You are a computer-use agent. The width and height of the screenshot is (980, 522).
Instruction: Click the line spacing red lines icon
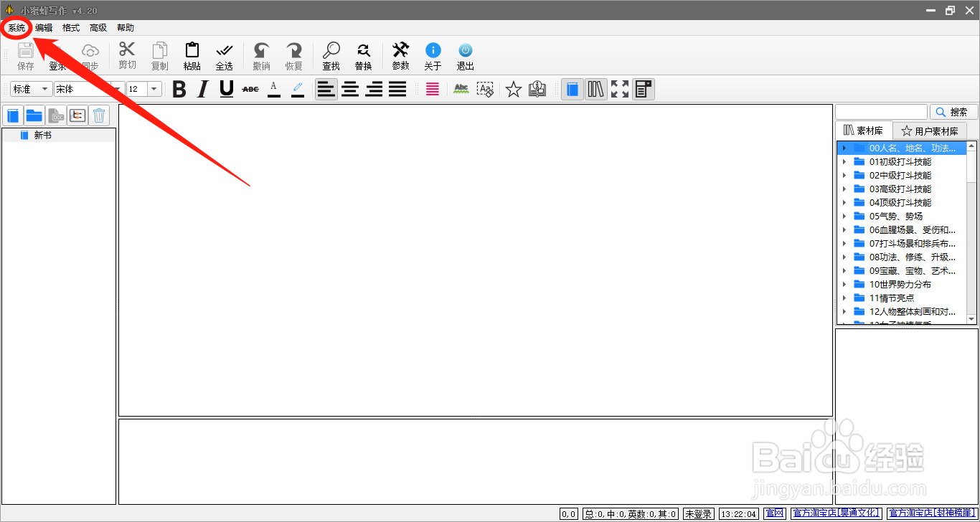433,89
